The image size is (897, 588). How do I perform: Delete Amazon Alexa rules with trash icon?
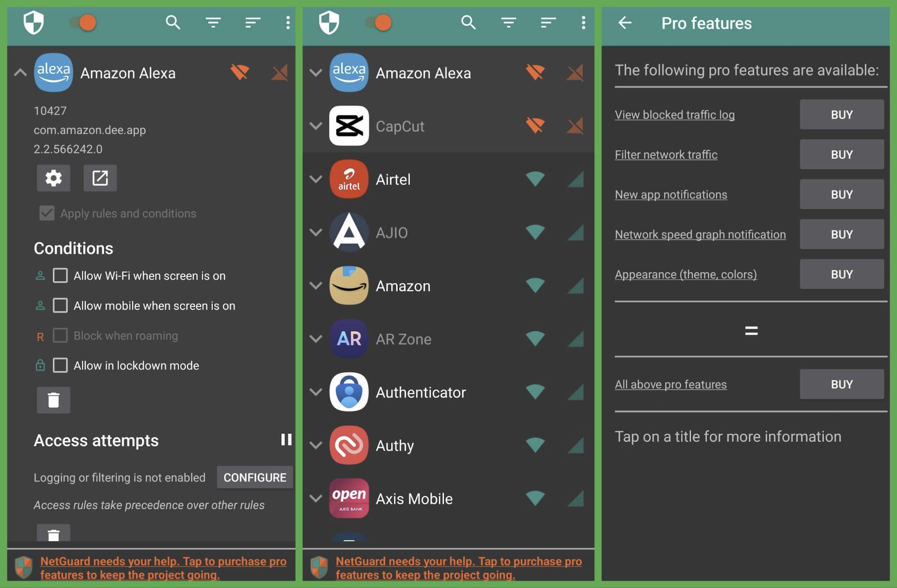click(53, 400)
